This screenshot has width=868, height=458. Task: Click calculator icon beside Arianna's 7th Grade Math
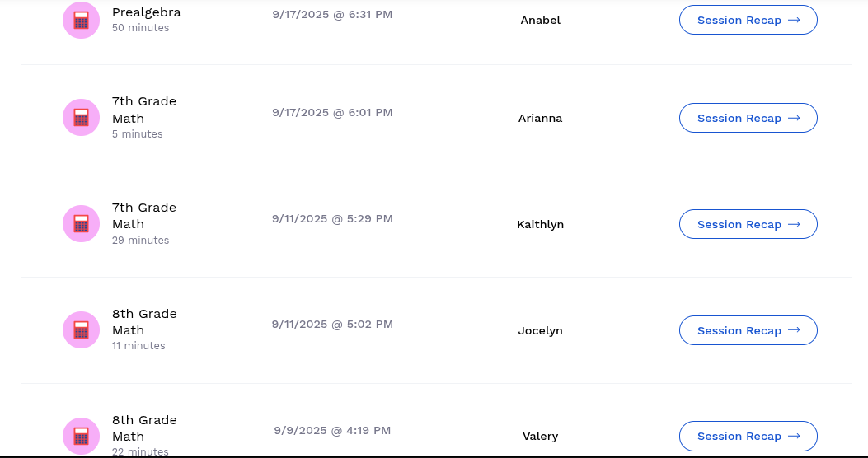coord(81,118)
